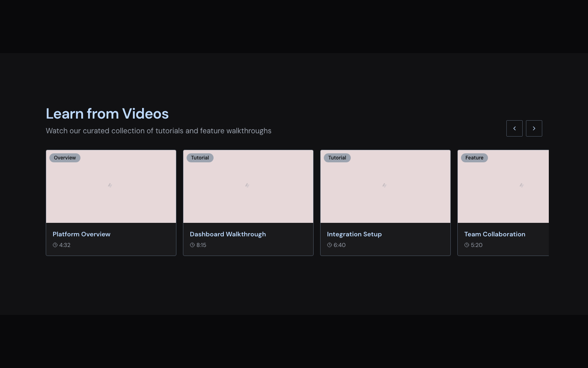
Task: Click the Team Collaboration title link
Action: [x=494, y=234]
